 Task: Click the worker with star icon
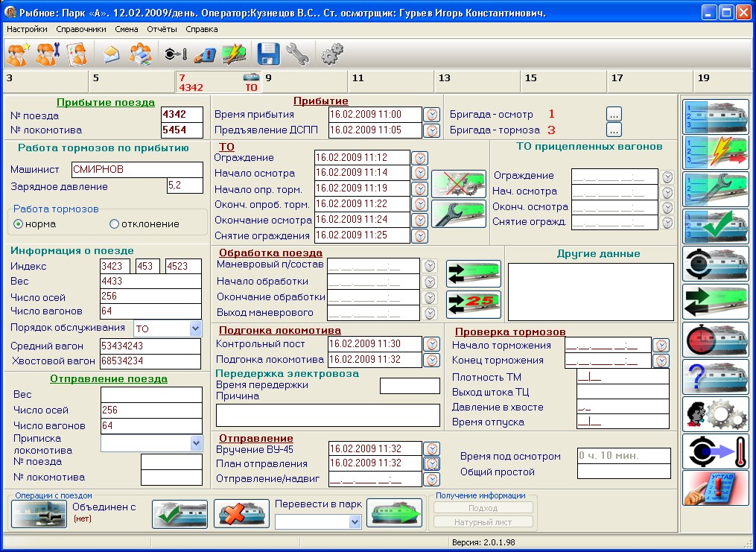click(19, 54)
